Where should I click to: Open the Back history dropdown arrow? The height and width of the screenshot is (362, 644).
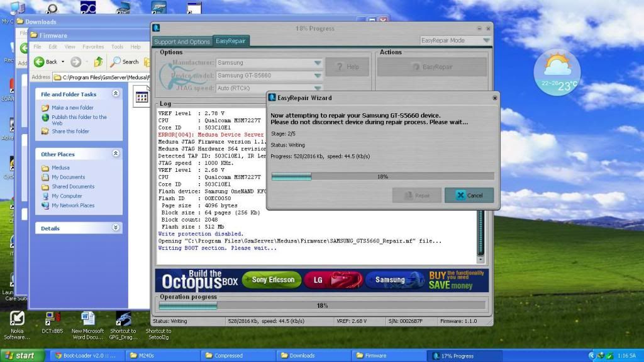tap(63, 62)
